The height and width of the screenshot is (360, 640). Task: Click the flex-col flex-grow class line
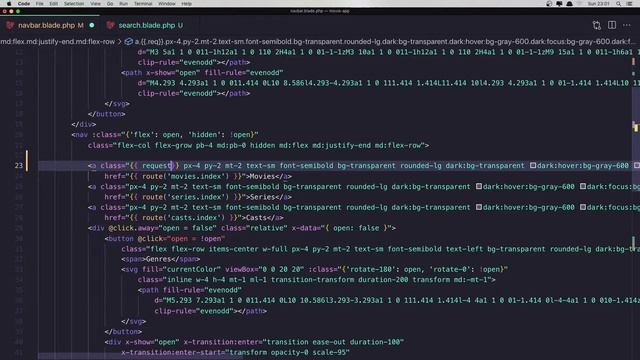pyautogui.click(x=258, y=145)
